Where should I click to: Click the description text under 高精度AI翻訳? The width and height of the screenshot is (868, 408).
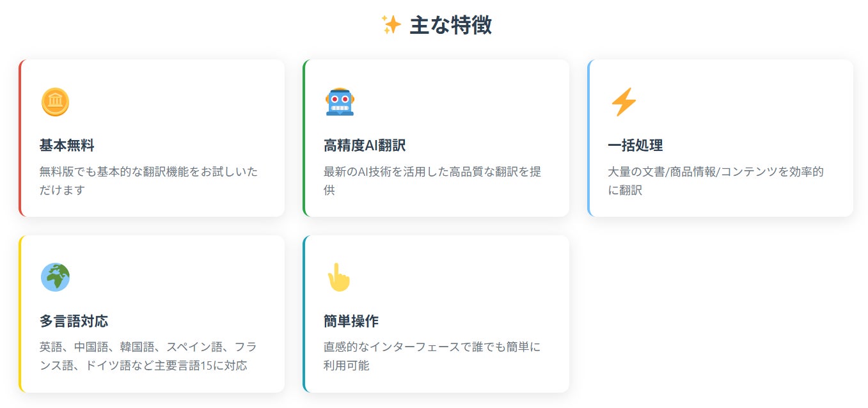pyautogui.click(x=432, y=181)
